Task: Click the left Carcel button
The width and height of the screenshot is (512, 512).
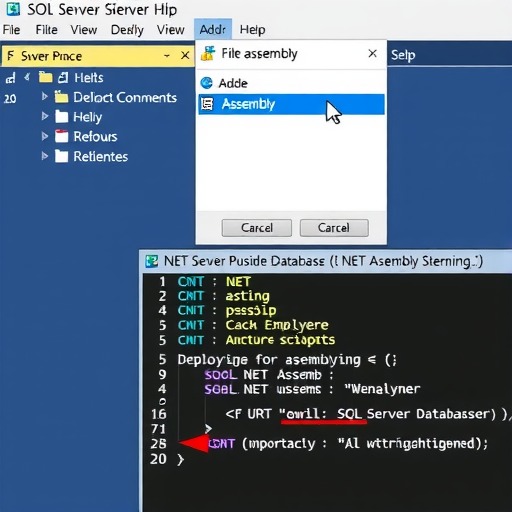Action: coord(257,228)
